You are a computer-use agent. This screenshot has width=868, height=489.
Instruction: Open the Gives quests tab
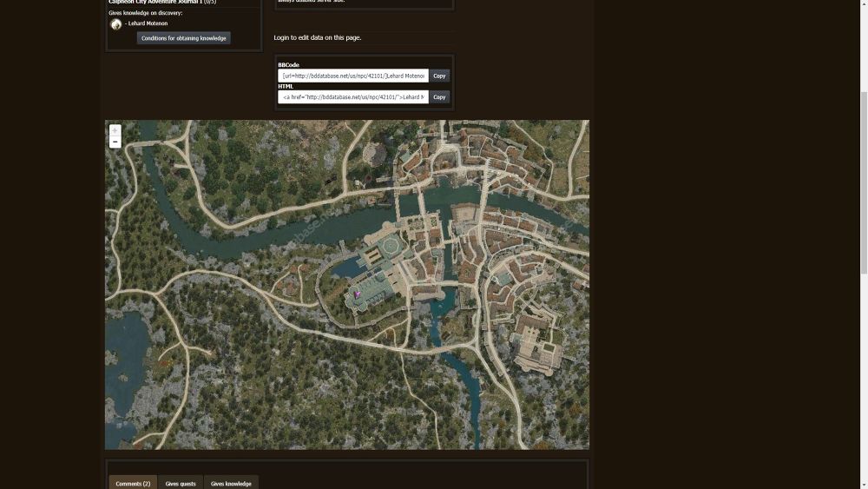click(x=181, y=483)
